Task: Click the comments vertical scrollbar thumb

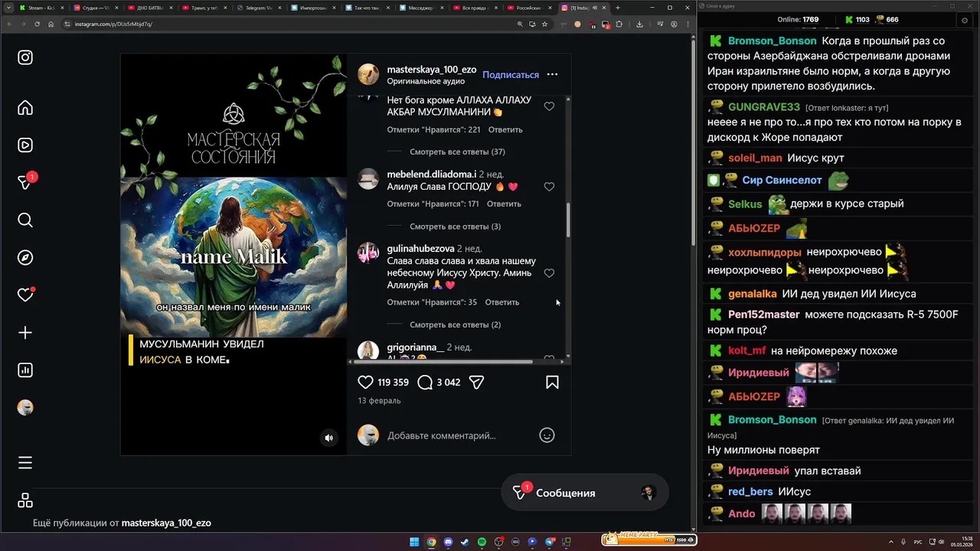Action: coord(568,220)
